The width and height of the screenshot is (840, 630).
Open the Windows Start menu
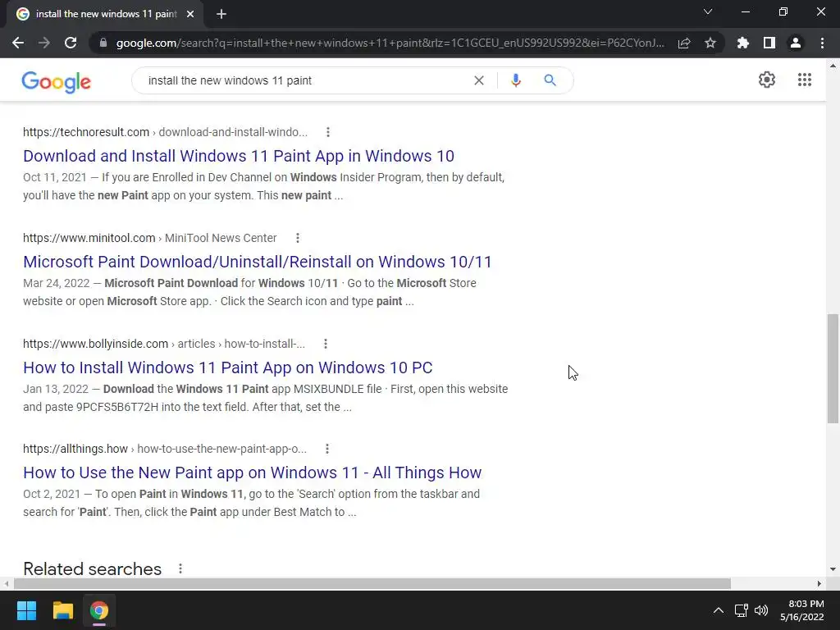click(x=26, y=610)
